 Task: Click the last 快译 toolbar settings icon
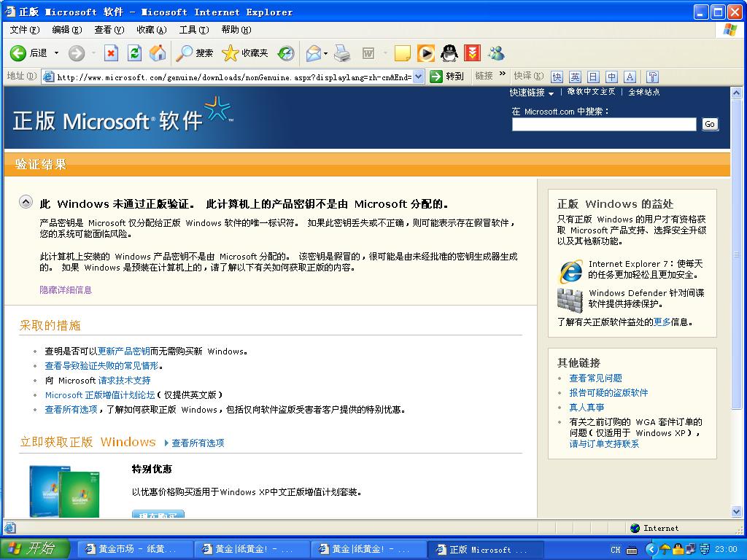point(652,77)
